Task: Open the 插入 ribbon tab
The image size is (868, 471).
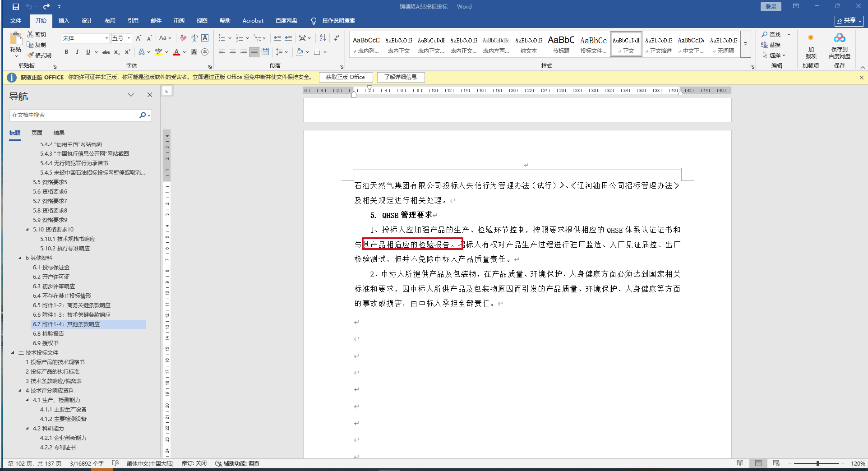Action: [64, 21]
